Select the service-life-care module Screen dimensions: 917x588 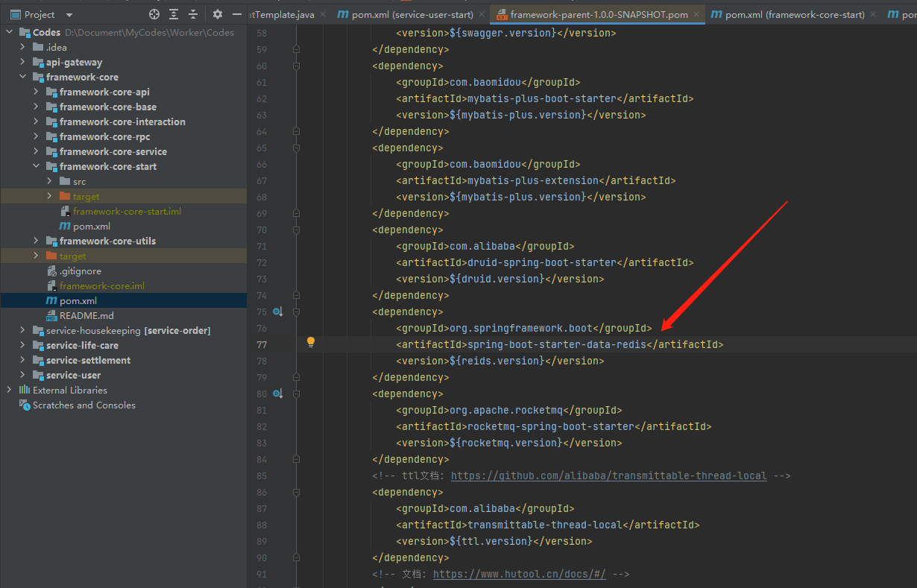82,345
